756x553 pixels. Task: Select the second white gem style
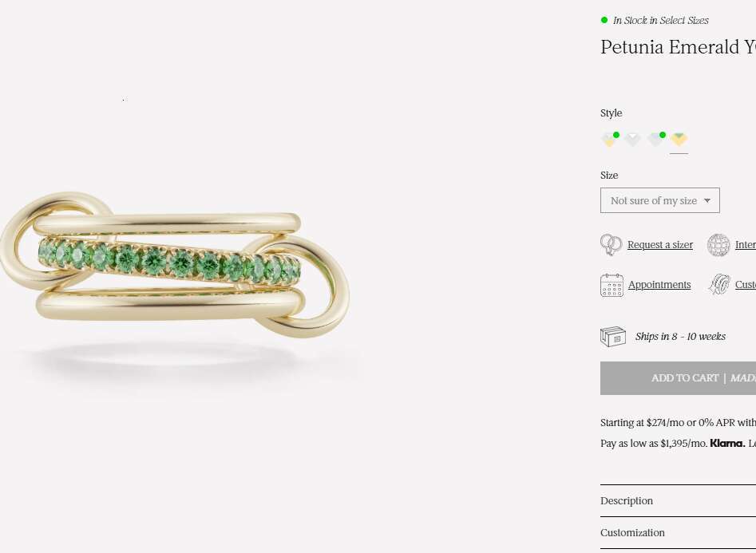point(632,140)
